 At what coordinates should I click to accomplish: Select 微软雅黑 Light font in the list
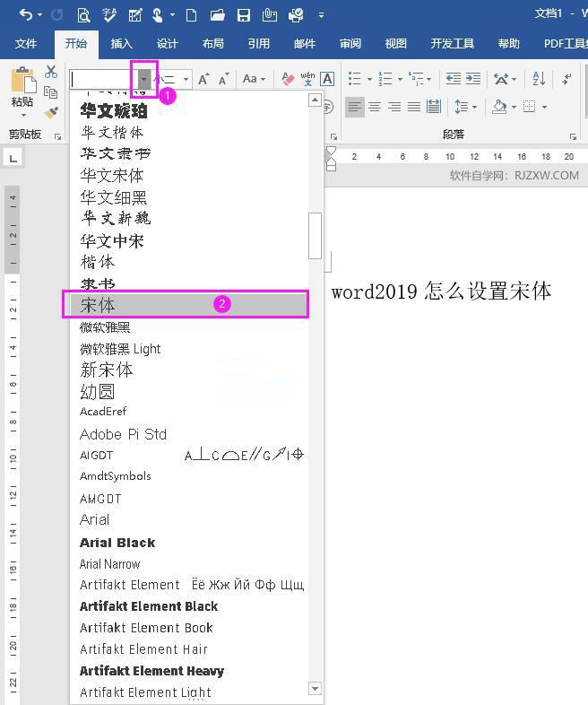click(x=189, y=349)
